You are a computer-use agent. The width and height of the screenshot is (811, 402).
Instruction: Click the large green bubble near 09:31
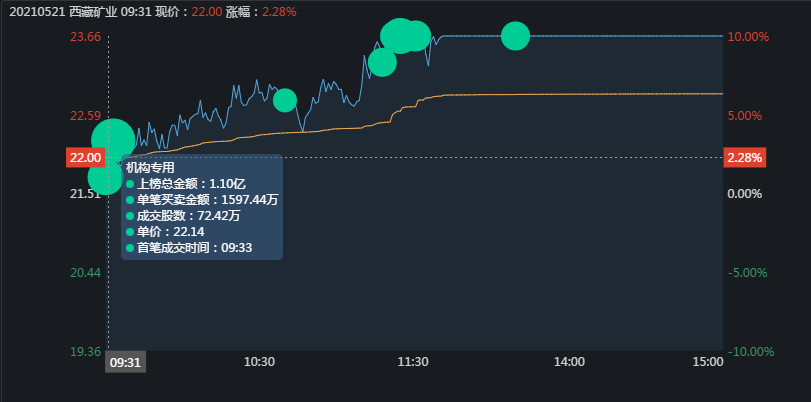(x=113, y=139)
